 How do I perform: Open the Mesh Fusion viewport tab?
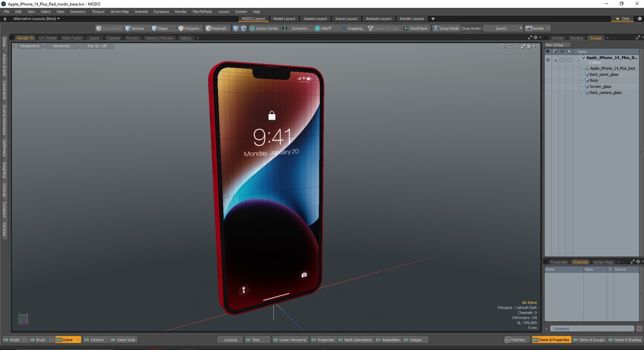72,38
